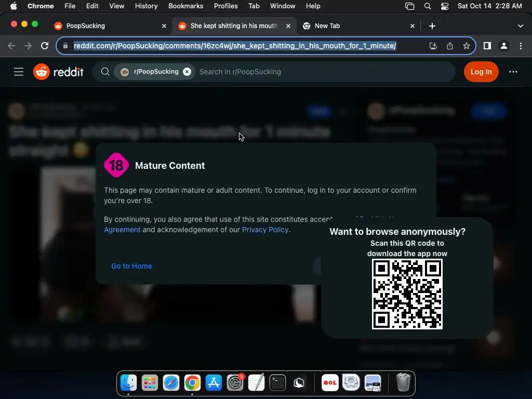Open the Trash in the dock
The height and width of the screenshot is (399, 532).
403,382
